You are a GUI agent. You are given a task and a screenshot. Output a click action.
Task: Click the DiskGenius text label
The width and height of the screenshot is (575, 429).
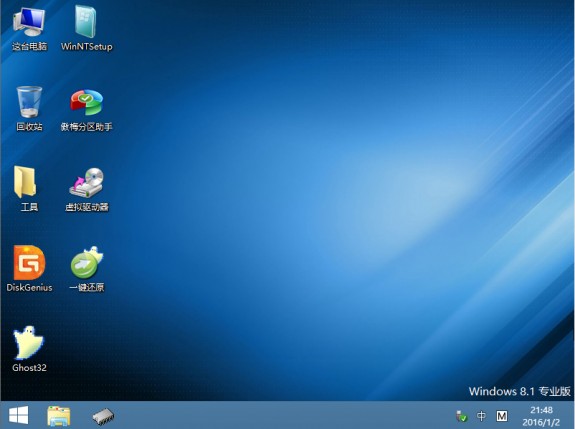[29, 287]
